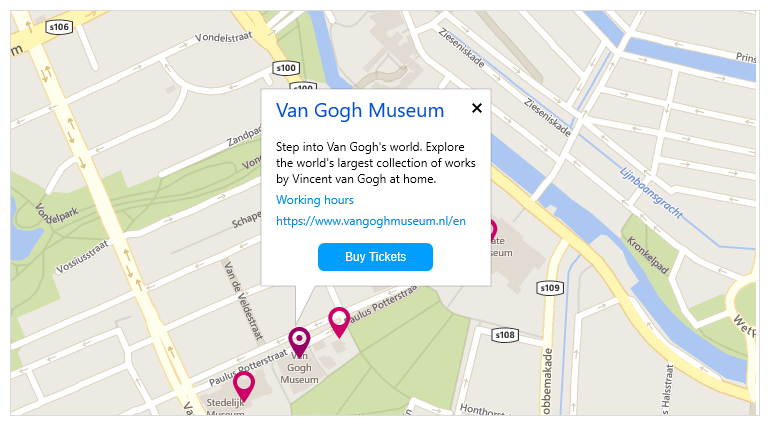Open the vangoghmuseum.nl website link
The height and width of the screenshot is (426, 770).
pyautogui.click(x=371, y=221)
